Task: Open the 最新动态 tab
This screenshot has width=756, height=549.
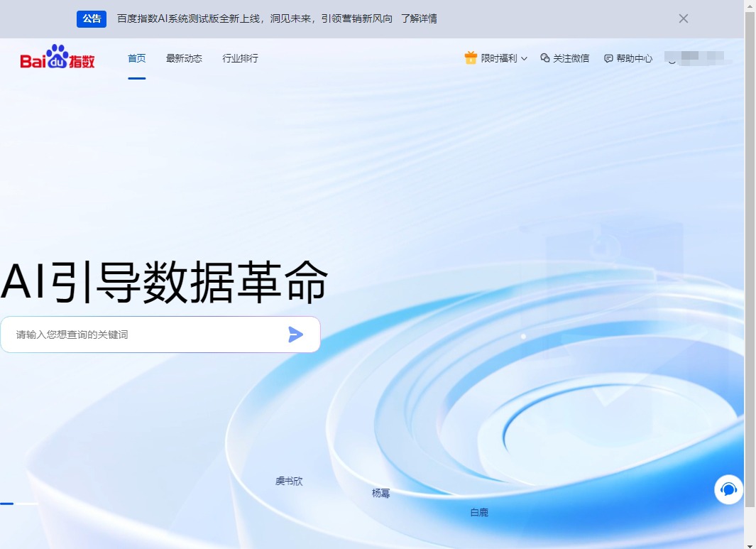Action: pyautogui.click(x=184, y=58)
